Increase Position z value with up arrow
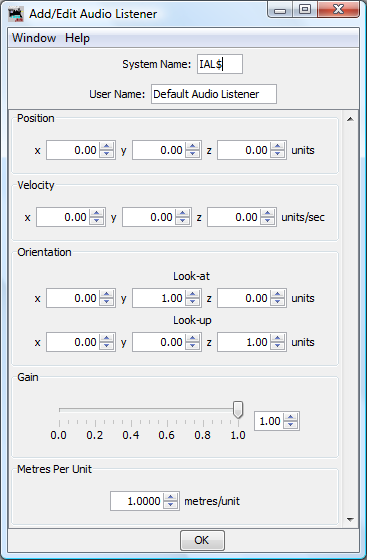Image resolution: width=367 pixels, height=560 pixels. pos(277,146)
